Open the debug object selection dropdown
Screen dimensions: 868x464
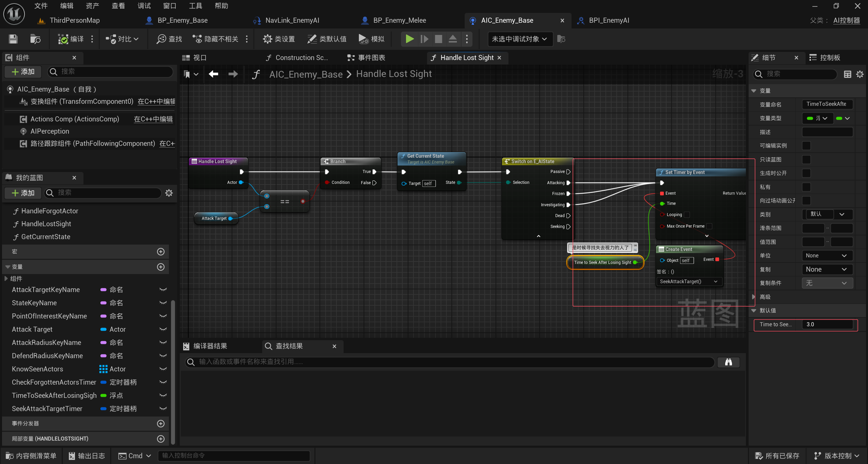(519, 39)
